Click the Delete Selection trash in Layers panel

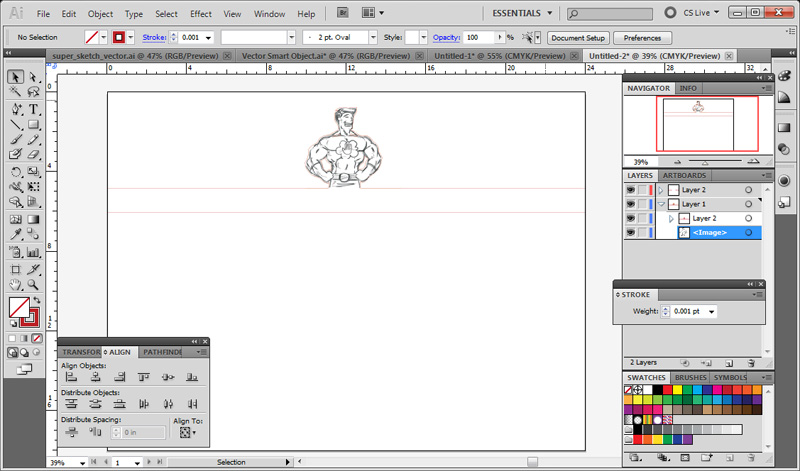coord(751,363)
